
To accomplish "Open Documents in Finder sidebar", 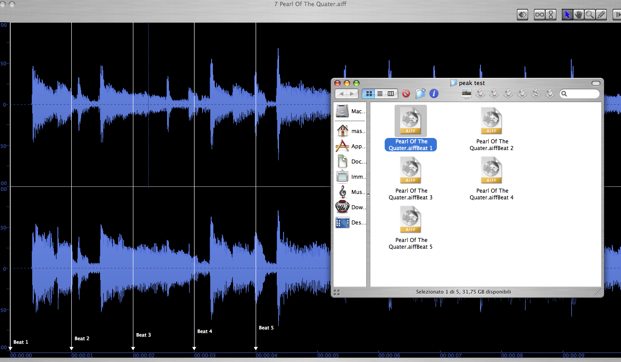I will pyautogui.click(x=350, y=162).
